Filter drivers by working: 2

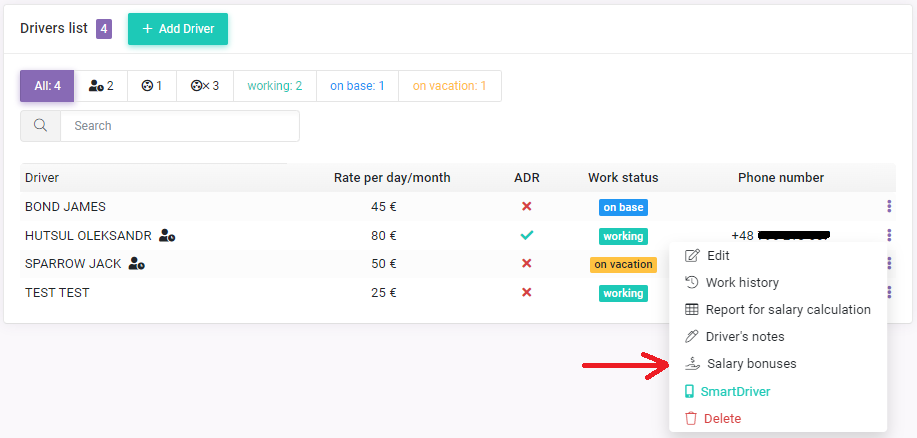[275, 86]
